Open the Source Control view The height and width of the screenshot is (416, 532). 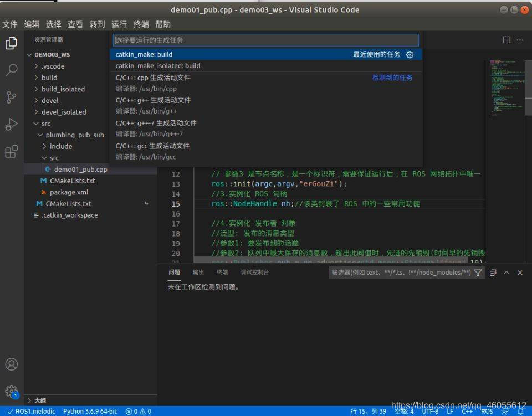pyautogui.click(x=11, y=97)
